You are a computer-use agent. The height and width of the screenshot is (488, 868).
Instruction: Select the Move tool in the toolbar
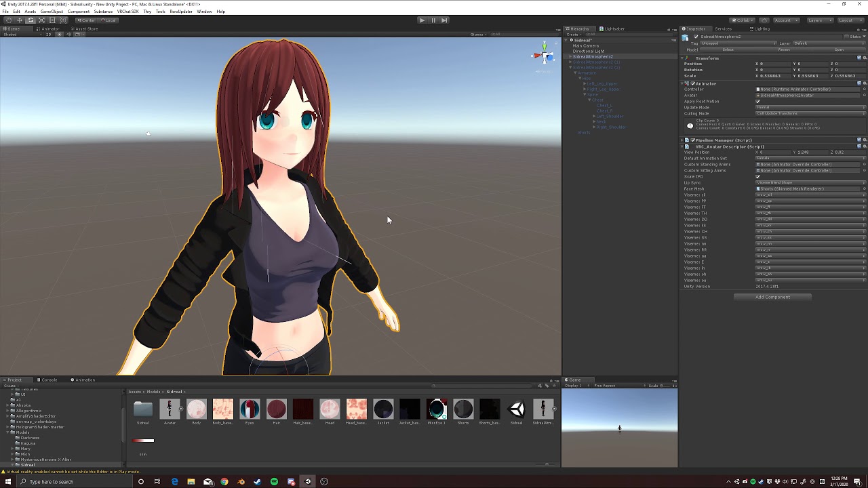19,20
